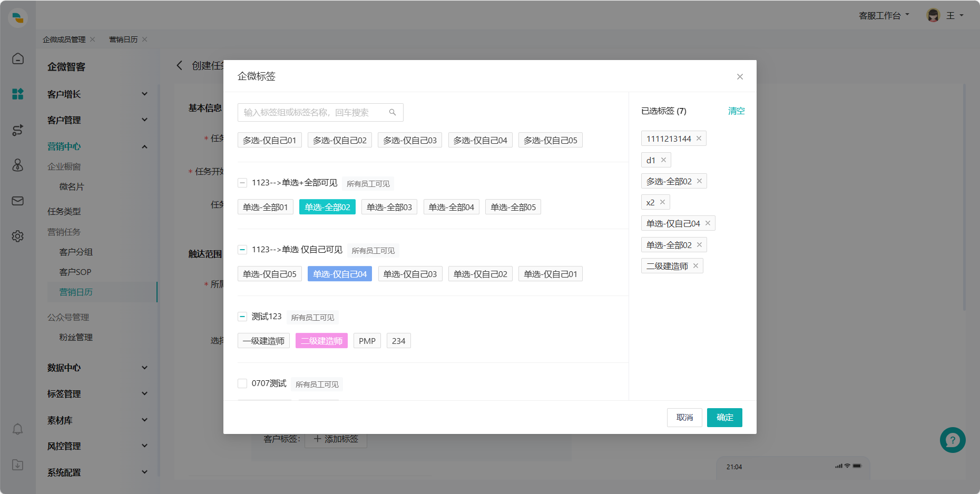Click the tag search input field
Viewport: 980px width, 494px height.
click(x=320, y=112)
